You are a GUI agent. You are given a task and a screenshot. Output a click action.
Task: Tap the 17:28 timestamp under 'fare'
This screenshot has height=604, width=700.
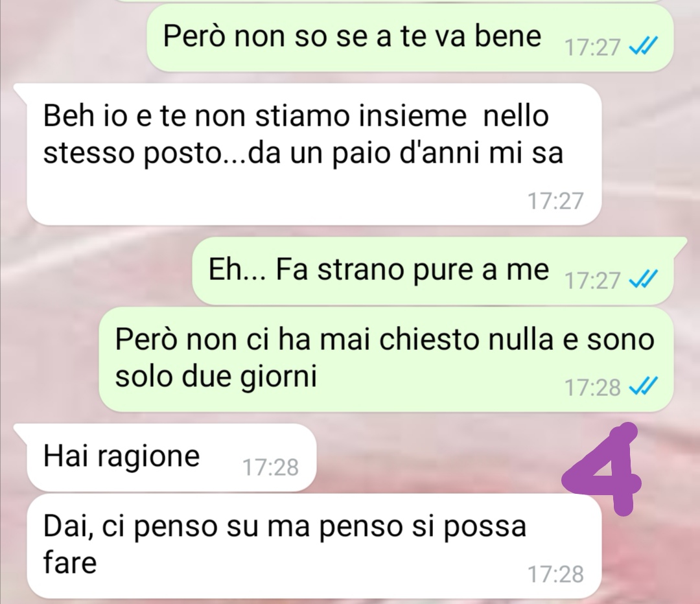[x=555, y=574]
